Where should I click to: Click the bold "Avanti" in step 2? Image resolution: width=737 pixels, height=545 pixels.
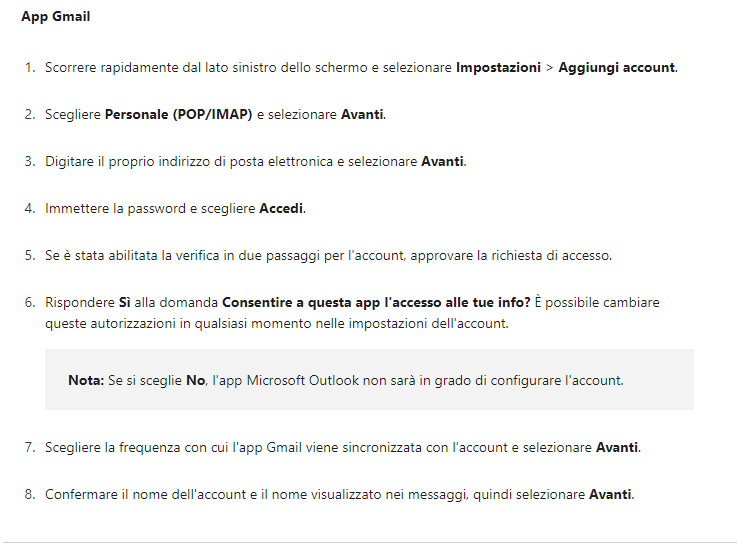pos(362,115)
